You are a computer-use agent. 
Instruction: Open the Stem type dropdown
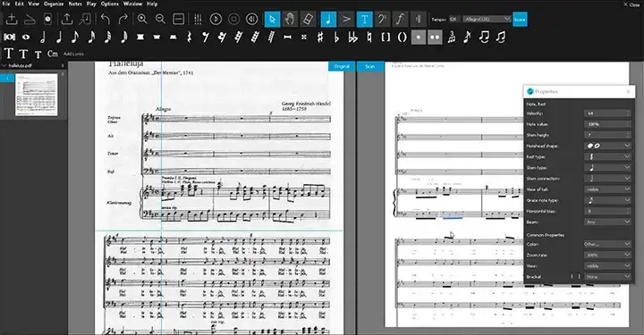pyautogui.click(x=607, y=167)
